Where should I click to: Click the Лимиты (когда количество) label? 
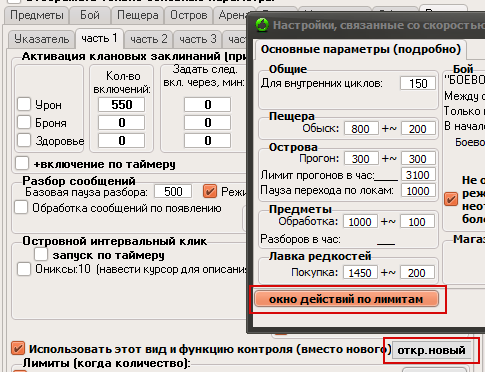[x=106, y=363]
